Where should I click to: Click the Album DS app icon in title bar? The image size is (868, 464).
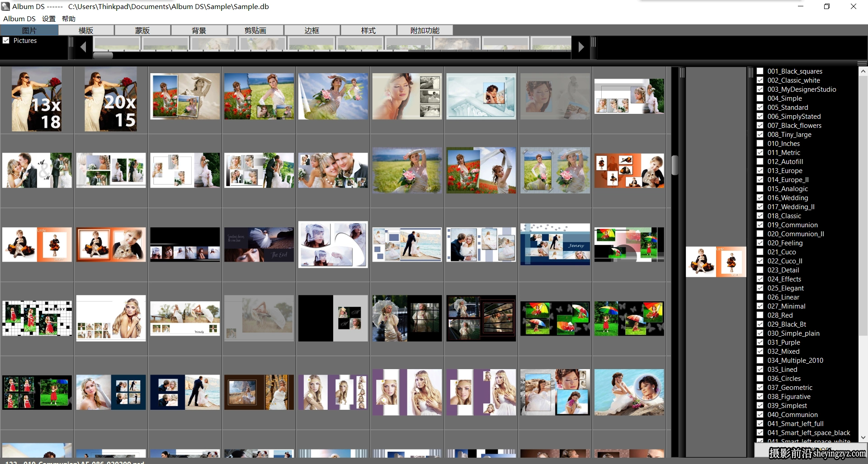[5, 6]
